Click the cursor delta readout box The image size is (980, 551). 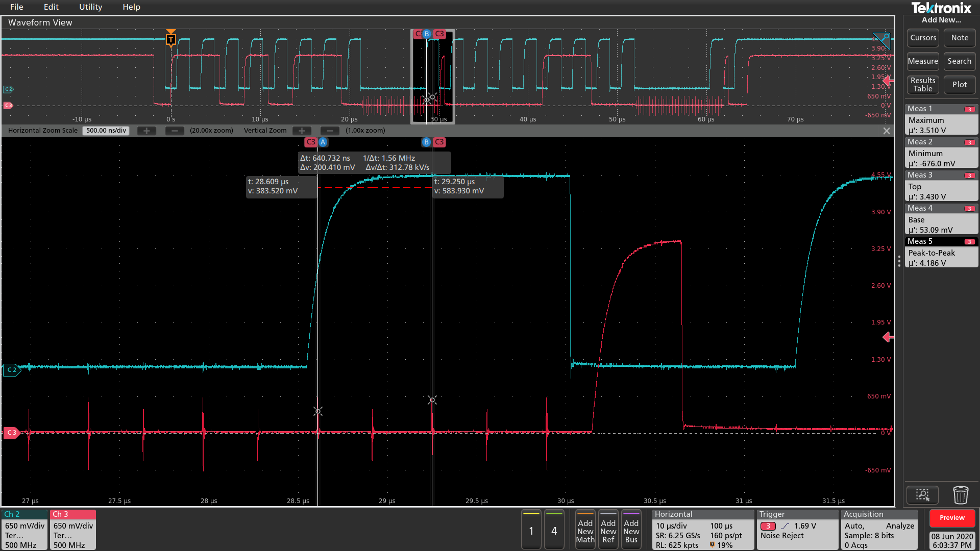[374, 163]
